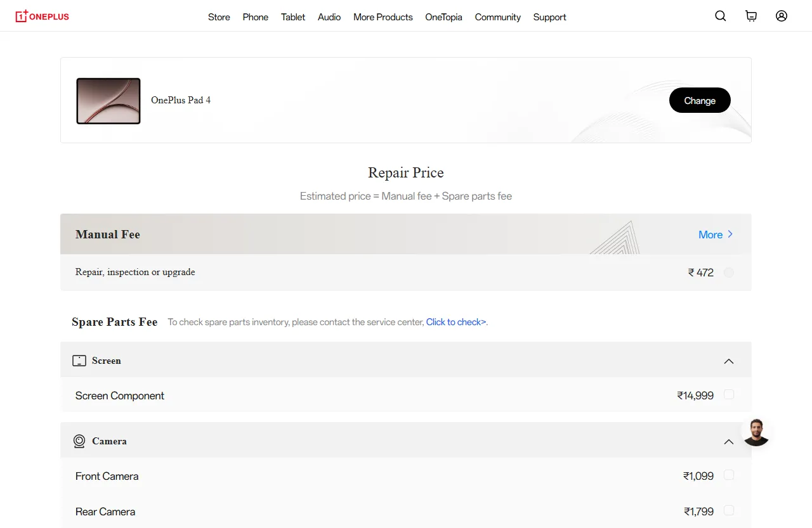Click the Rear Camera row label
Screen dimensions: 812x528
click(x=105, y=512)
